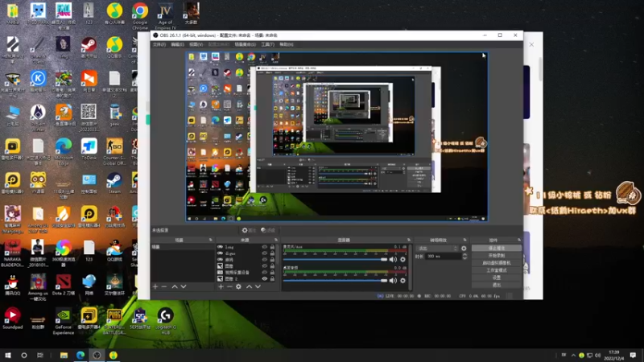Open settings gear for first mixer channel
The image size is (644, 362).
click(402, 259)
